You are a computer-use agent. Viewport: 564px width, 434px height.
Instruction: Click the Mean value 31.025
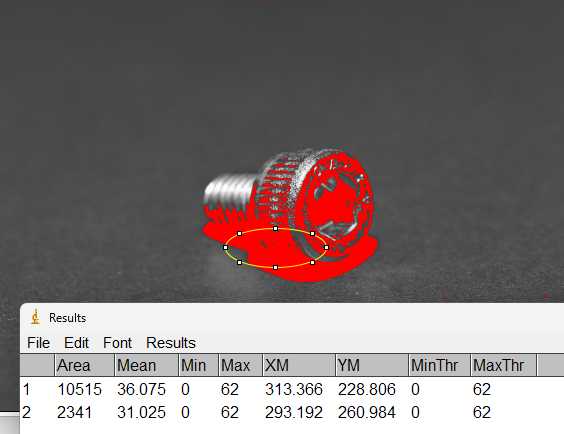coord(141,412)
